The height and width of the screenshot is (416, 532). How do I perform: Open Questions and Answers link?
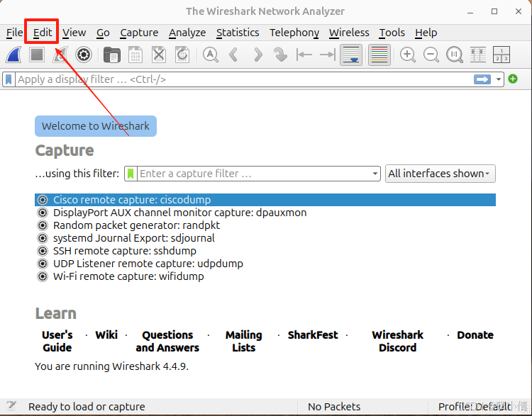(167, 341)
